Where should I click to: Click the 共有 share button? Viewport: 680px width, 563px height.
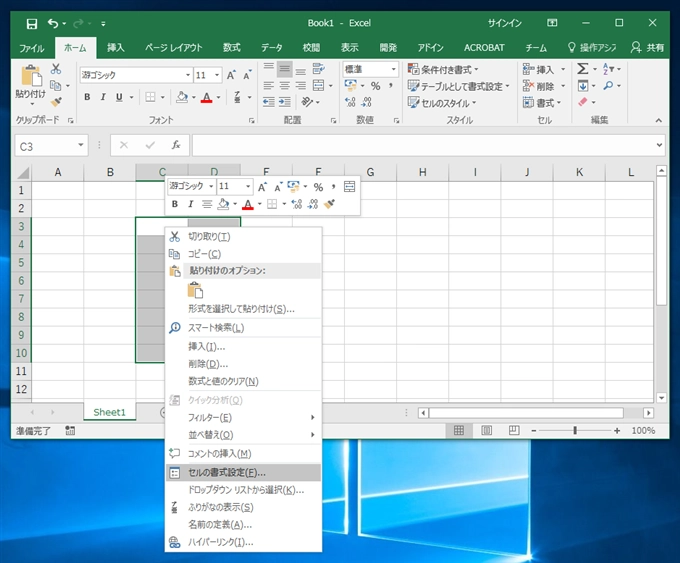pos(647,48)
